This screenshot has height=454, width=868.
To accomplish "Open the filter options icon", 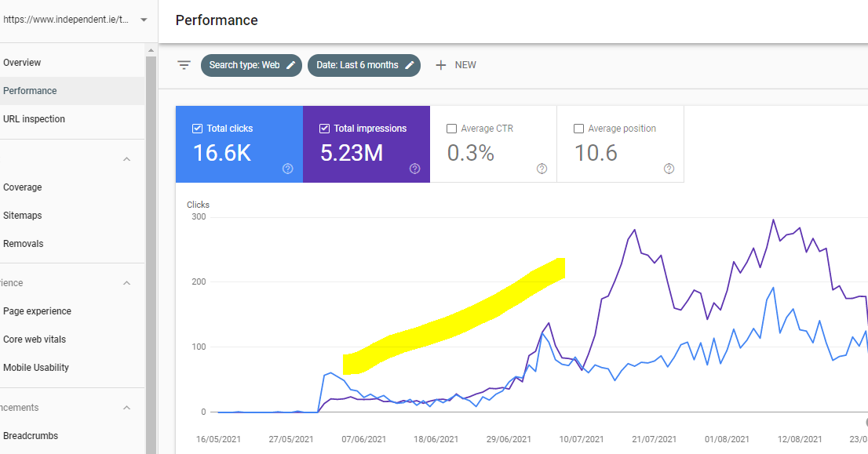I will point(184,65).
